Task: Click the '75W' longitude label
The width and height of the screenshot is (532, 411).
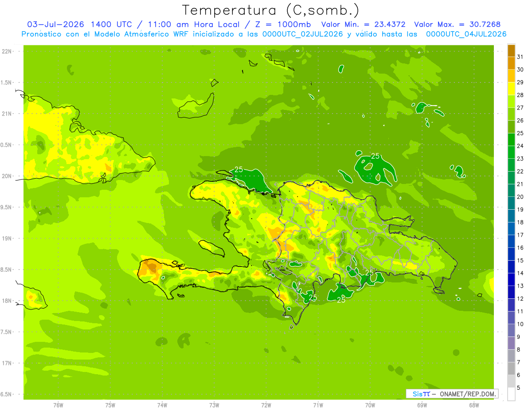Action: [x=110, y=405]
